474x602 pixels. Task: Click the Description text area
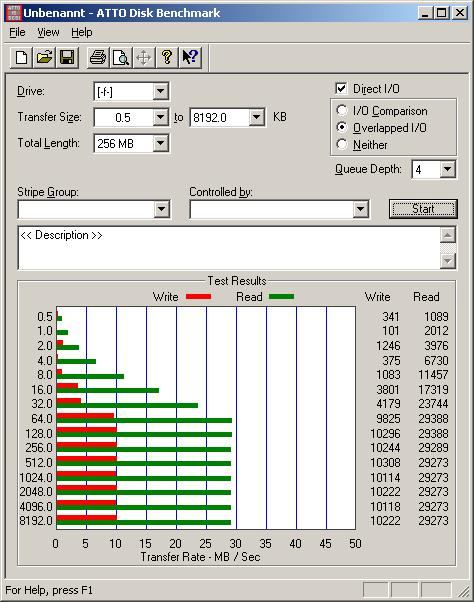click(x=229, y=248)
